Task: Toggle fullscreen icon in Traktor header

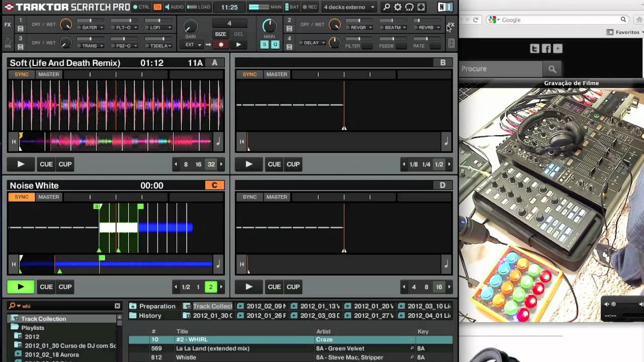Action: 421,7
